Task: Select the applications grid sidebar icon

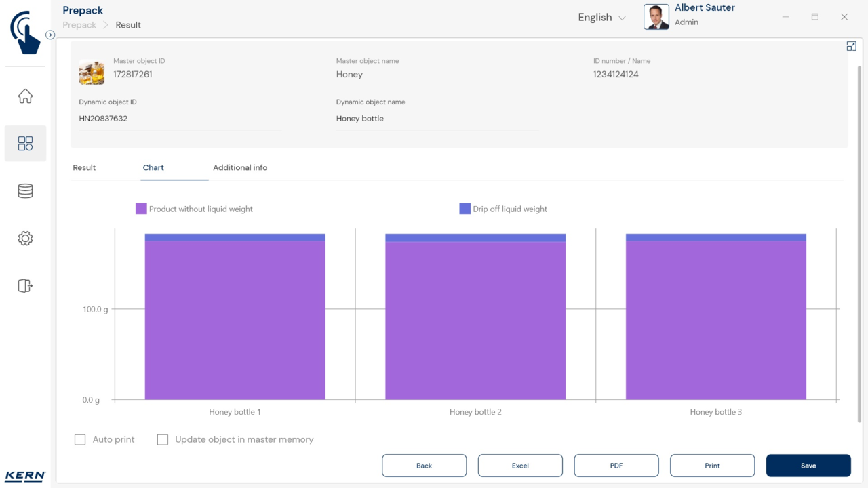Action: click(25, 143)
